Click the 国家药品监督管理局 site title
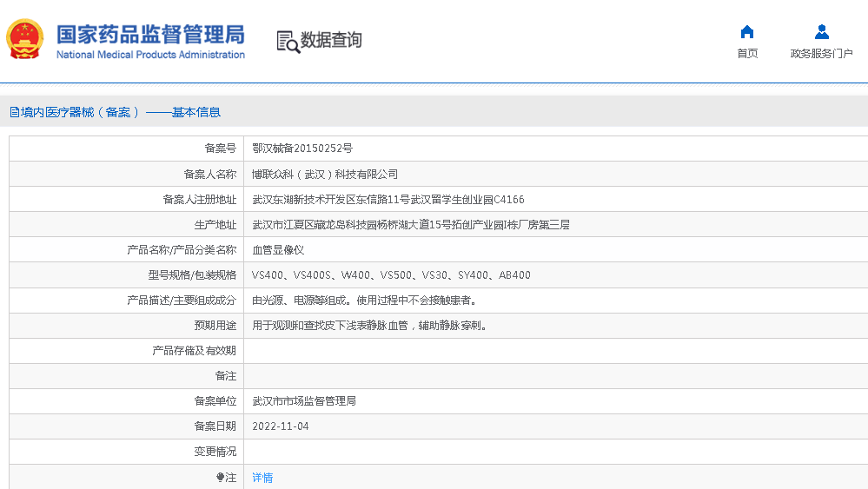The image size is (868, 489). [x=150, y=35]
